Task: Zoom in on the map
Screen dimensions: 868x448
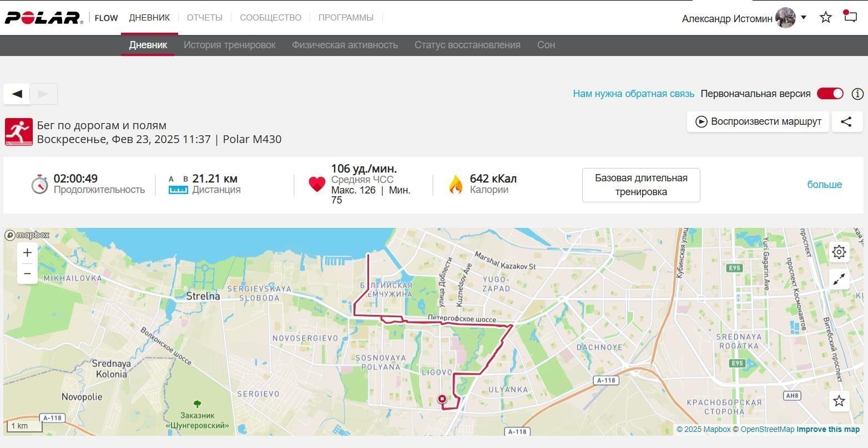Action: [27, 253]
